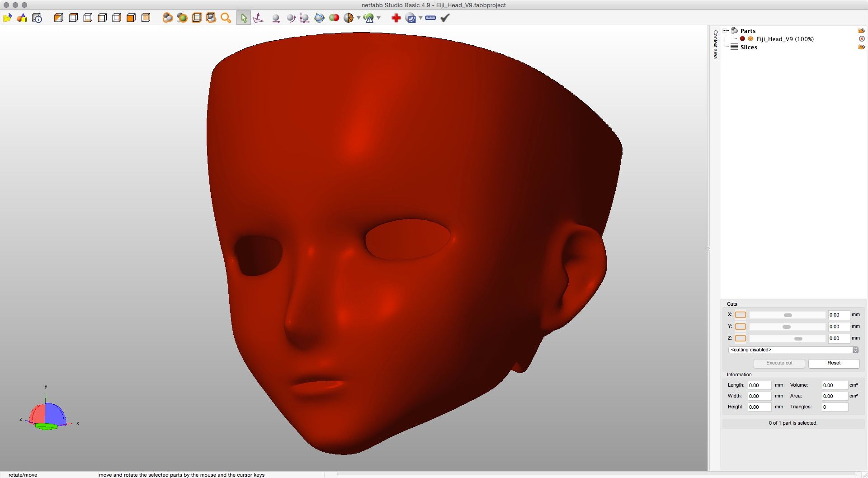Toggle the Z cut plane button
This screenshot has width=868, height=478.
tap(740, 338)
